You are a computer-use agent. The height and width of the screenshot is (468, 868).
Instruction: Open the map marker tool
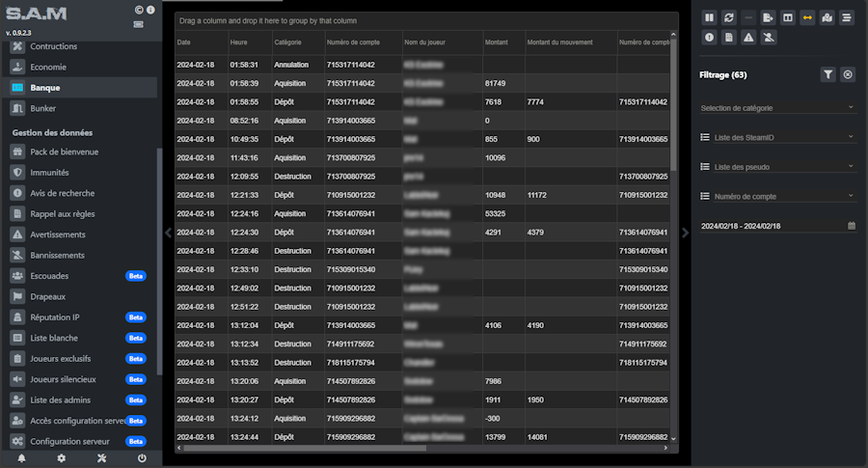point(827,17)
